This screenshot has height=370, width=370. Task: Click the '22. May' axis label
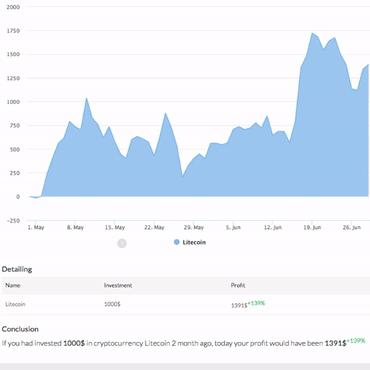pos(154,227)
